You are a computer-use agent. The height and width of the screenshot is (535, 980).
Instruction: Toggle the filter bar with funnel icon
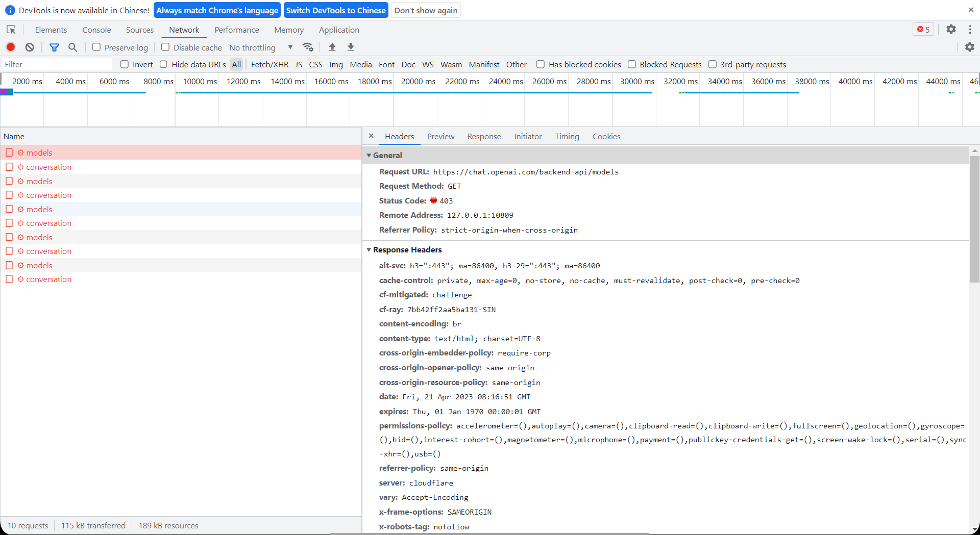[55, 47]
